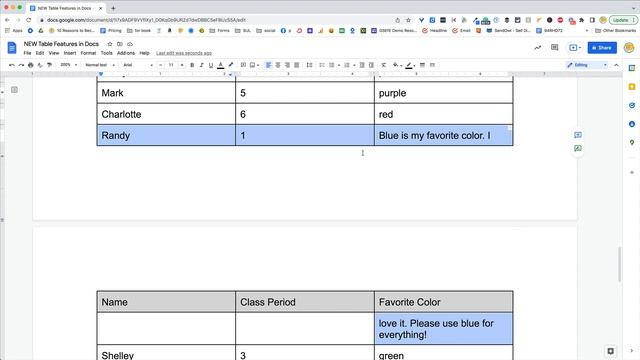640x360 pixels.
Task: Open the Arial font dropdown
Action: [138, 65]
